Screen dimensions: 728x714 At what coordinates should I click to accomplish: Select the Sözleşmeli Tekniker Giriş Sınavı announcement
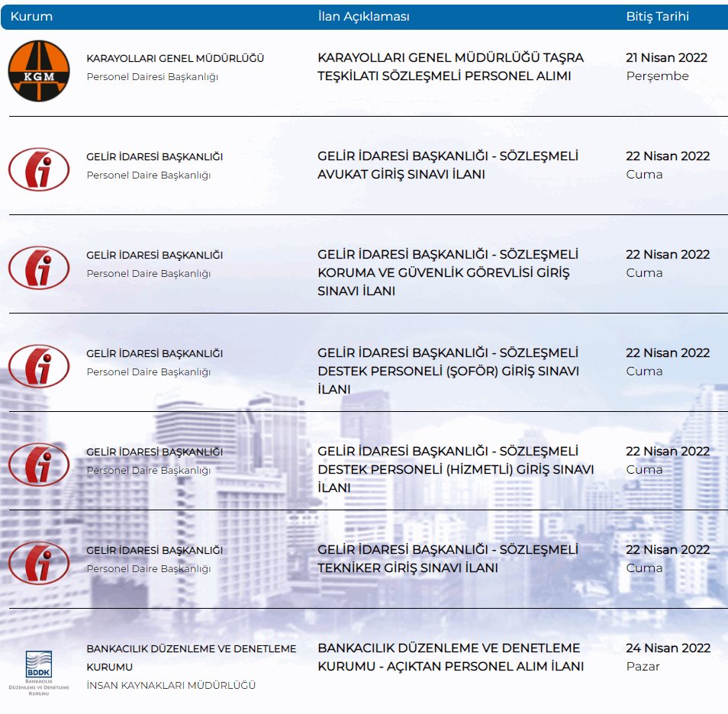pos(448,559)
